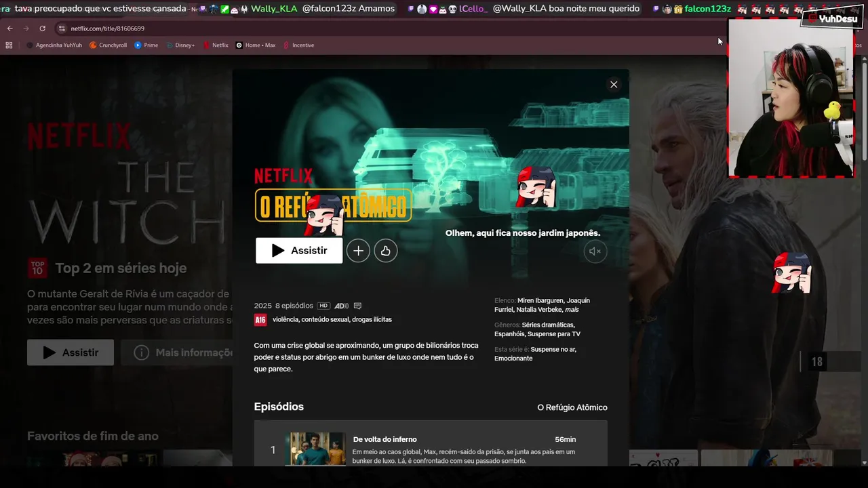Reload the Netflix page
Image resolution: width=868 pixels, height=488 pixels.
coord(42,28)
